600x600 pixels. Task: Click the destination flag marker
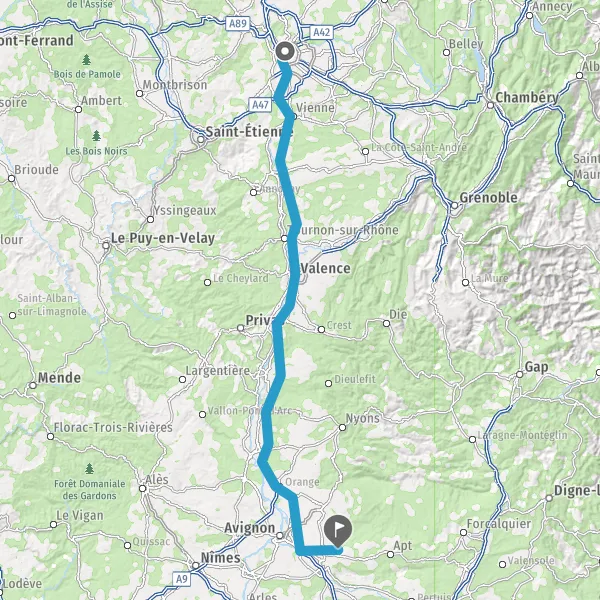point(338,531)
